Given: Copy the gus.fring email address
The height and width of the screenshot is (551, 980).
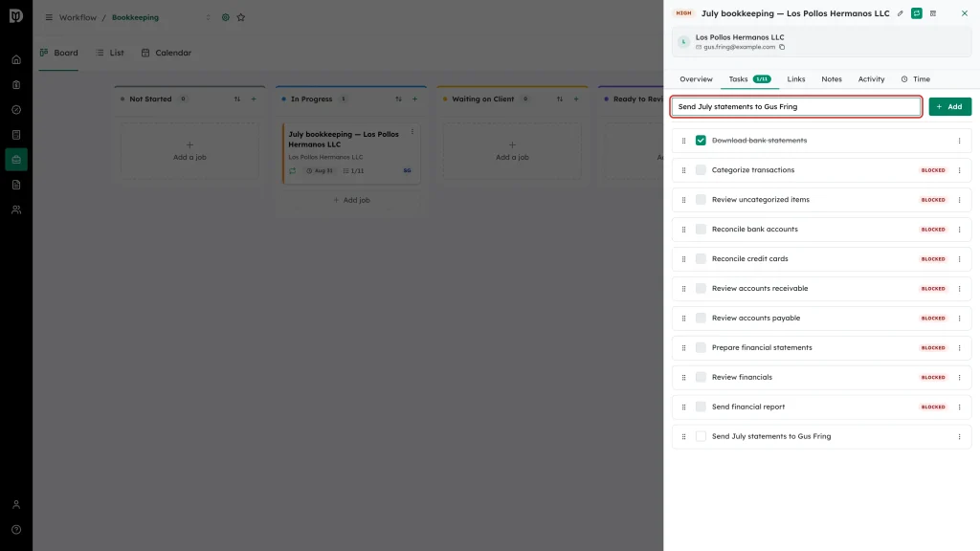Looking at the screenshot, I should tap(782, 47).
